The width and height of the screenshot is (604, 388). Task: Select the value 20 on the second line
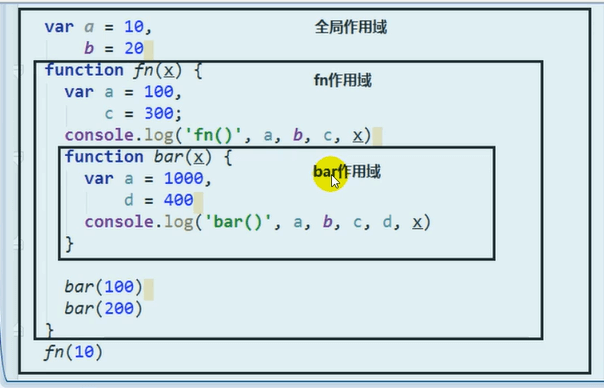134,48
